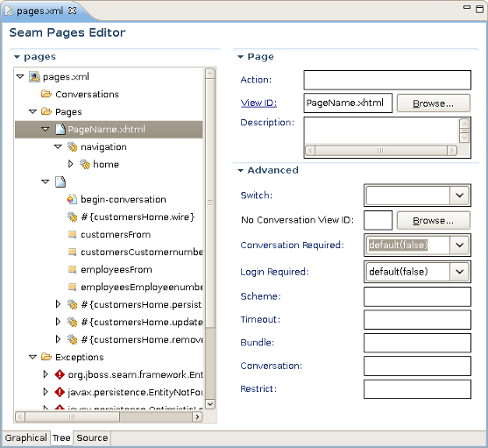Expand the home rule node
The width and height of the screenshot is (488, 448).
(x=71, y=164)
